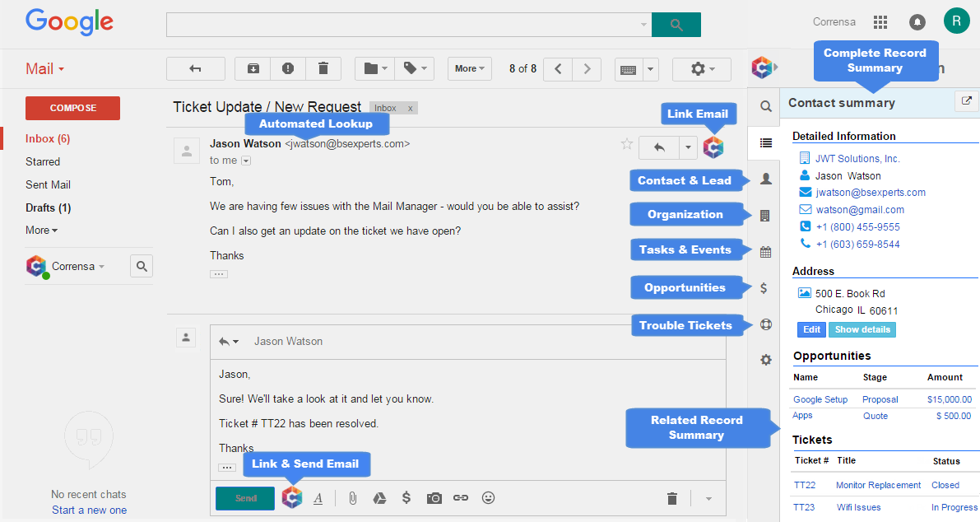
Task: Open the Inbox (6) folder
Action: click(48, 139)
